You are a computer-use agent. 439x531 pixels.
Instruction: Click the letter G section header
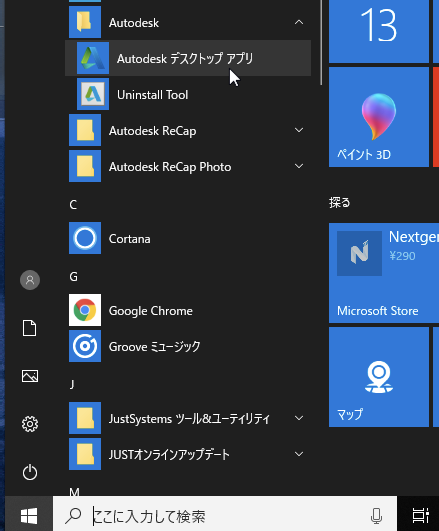[74, 277]
